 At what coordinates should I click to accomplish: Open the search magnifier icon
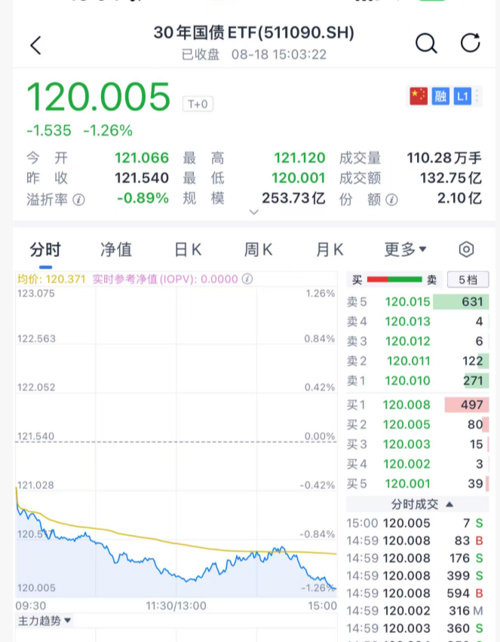pyautogui.click(x=426, y=43)
